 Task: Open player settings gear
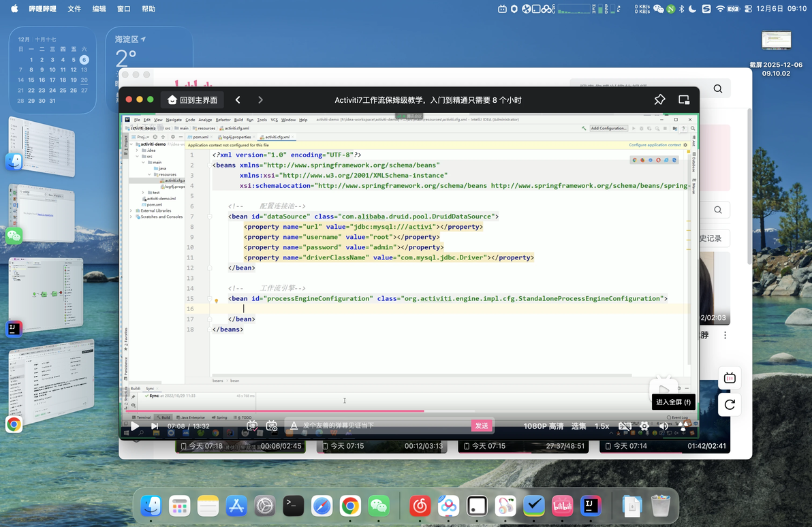[644, 426]
